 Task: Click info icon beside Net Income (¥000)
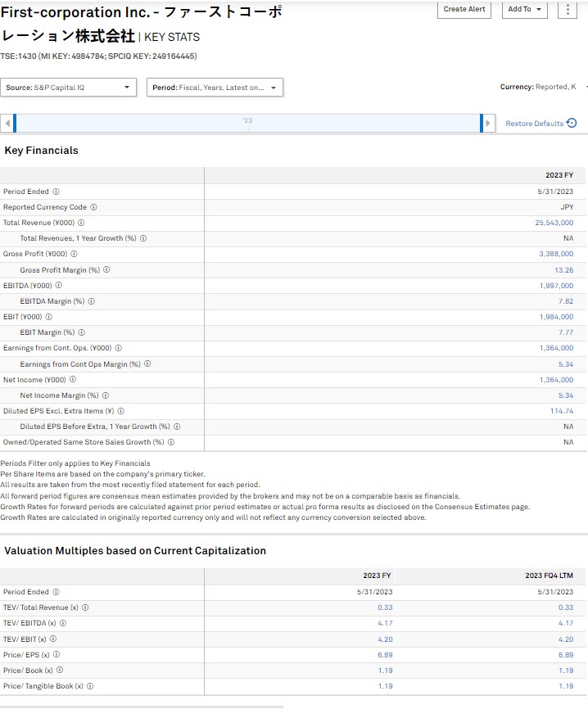click(73, 379)
